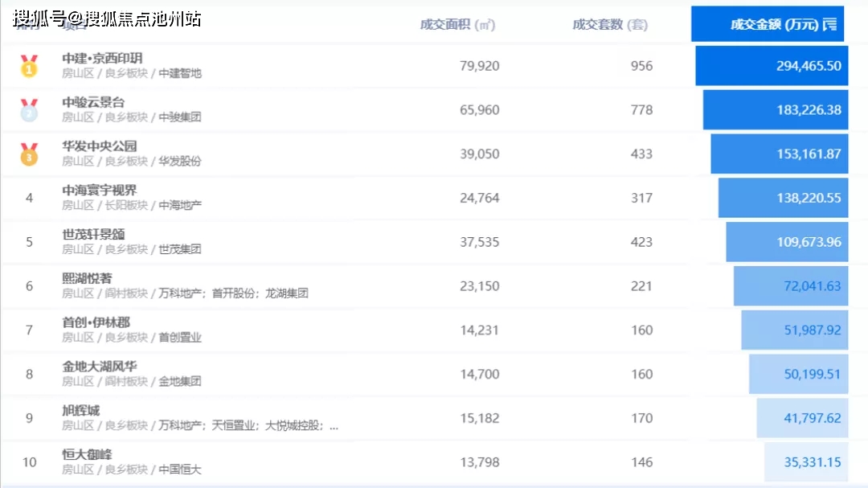Click units sold value 317
Screen dimensions: 868x488
click(x=641, y=198)
